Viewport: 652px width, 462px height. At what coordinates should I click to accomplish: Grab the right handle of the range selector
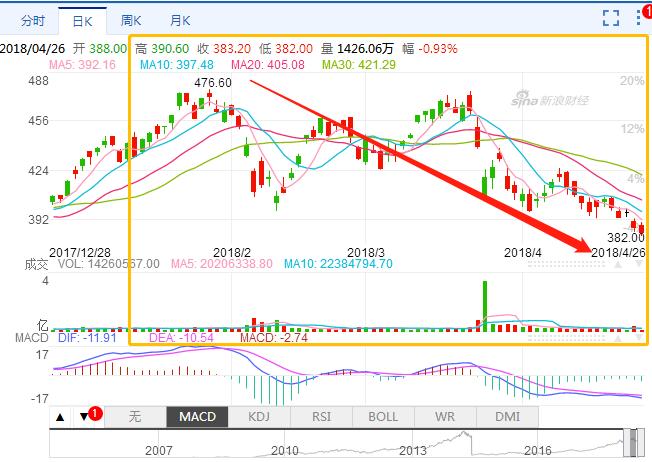[x=640, y=443]
